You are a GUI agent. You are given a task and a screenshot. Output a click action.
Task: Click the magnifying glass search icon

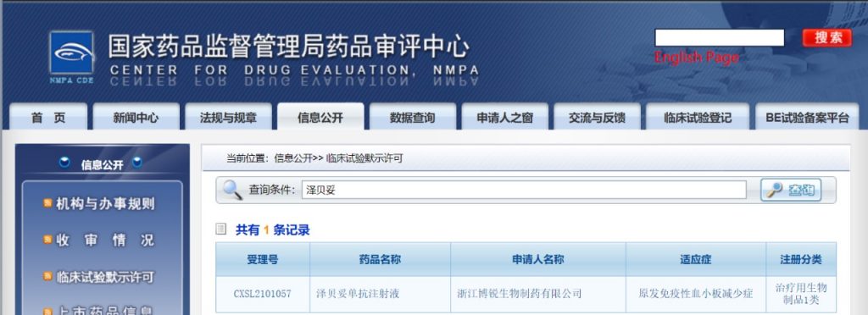click(232, 191)
